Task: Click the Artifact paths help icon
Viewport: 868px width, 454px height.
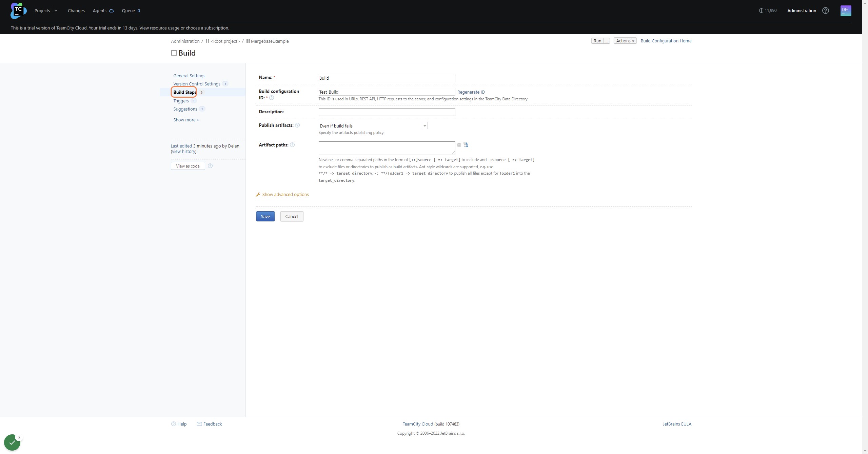Action: (x=292, y=145)
